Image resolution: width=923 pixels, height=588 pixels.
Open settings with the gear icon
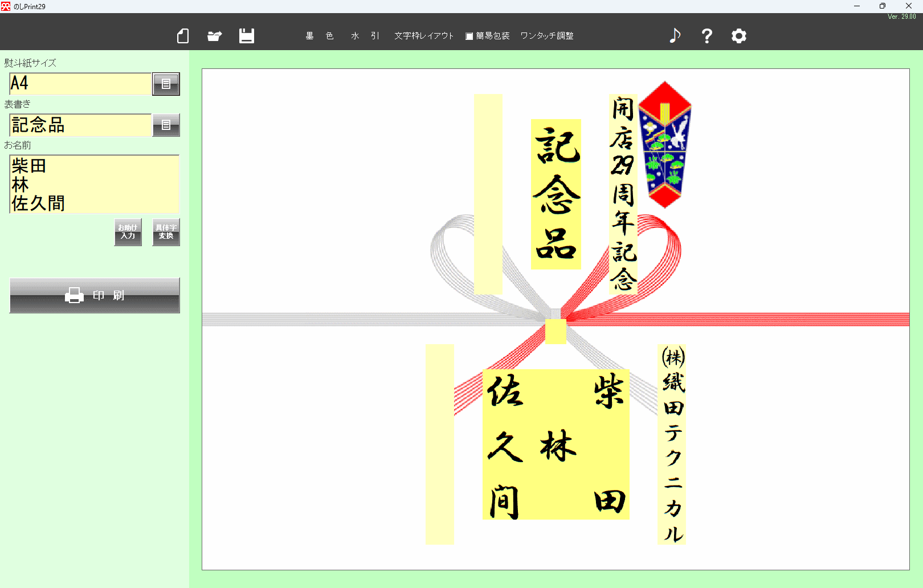point(738,36)
